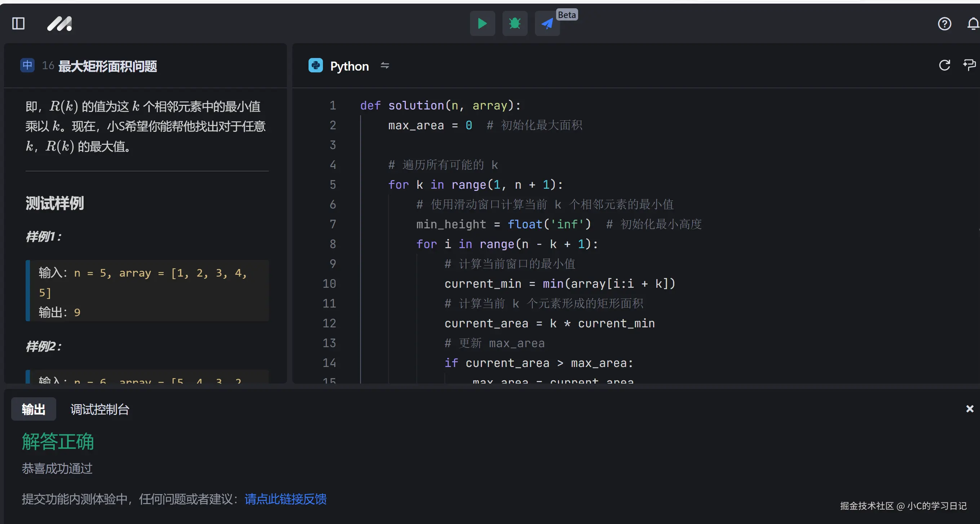Screen dimensions: 980x524
Task: Select the 输出 tab
Action: tap(34, 409)
